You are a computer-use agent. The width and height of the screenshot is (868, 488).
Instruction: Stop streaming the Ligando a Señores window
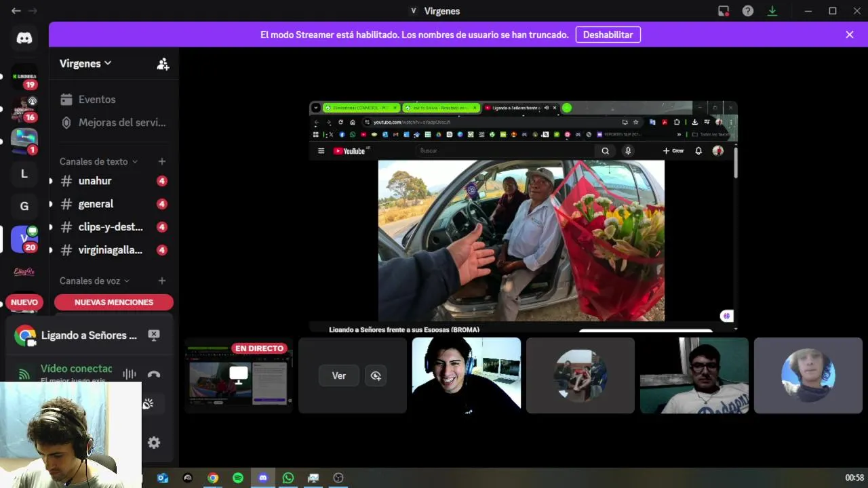[x=154, y=335]
